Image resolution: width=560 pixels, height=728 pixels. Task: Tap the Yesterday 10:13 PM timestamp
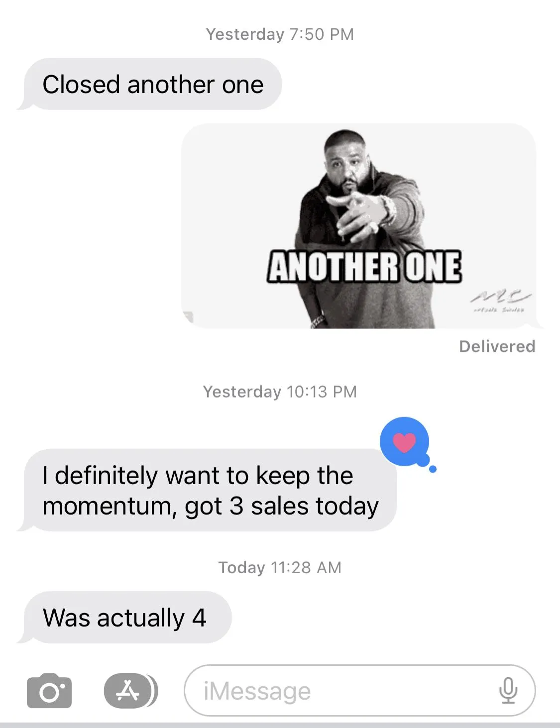coord(280,392)
